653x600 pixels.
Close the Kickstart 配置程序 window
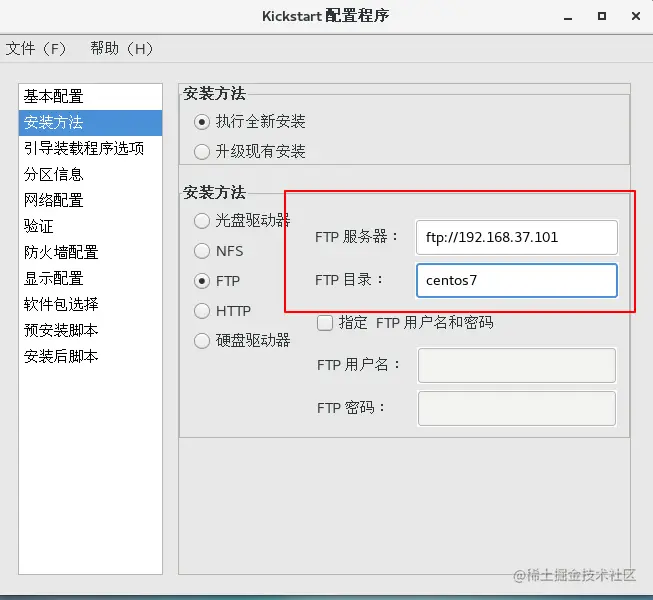pos(636,16)
